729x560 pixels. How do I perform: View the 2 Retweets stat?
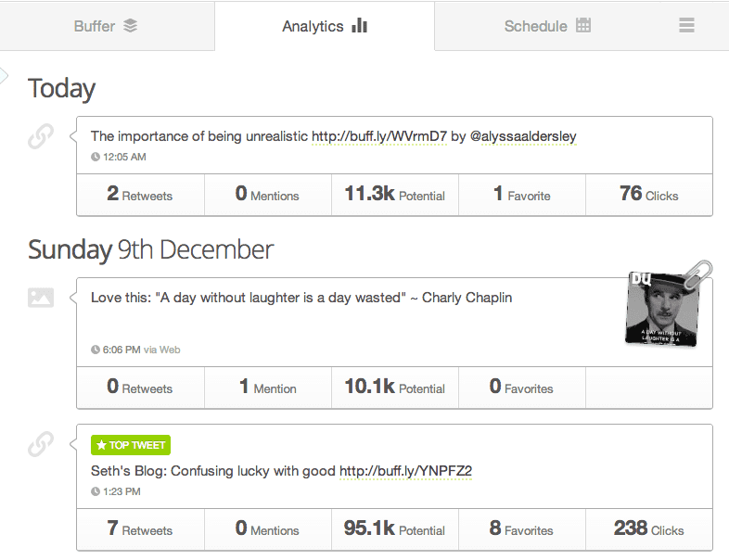tap(140, 195)
